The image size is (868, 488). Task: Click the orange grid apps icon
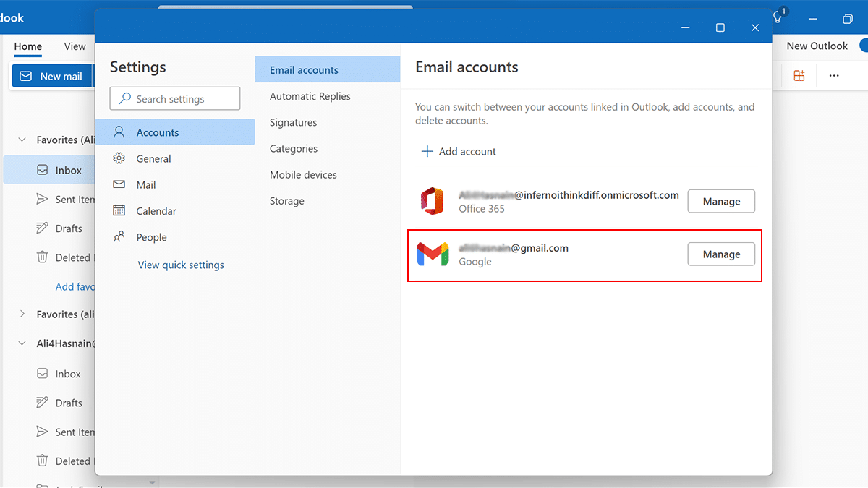pos(799,76)
